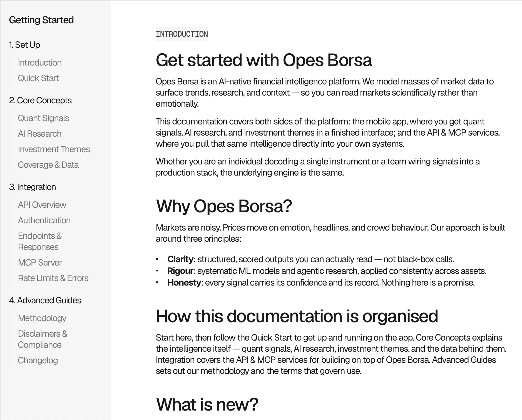Open Rate Limits & Errors page
This screenshot has width=522, height=420.
[x=53, y=278]
